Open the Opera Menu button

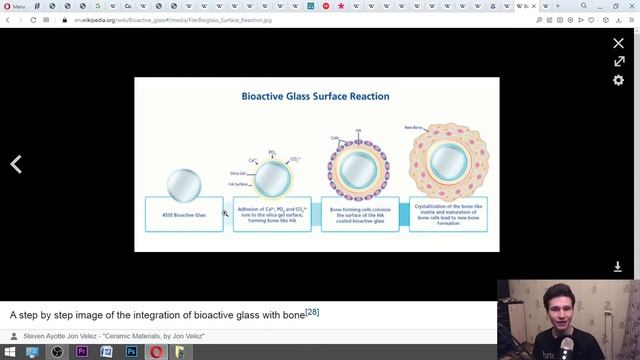14,6
